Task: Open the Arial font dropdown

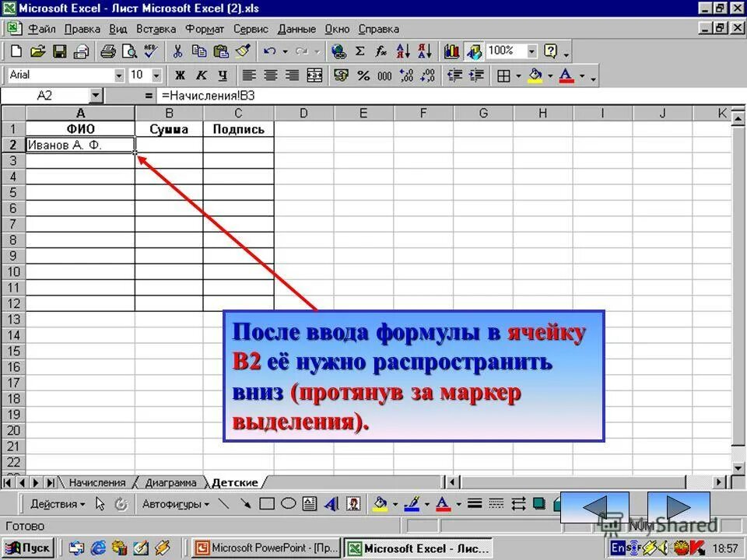Action: click(118, 75)
